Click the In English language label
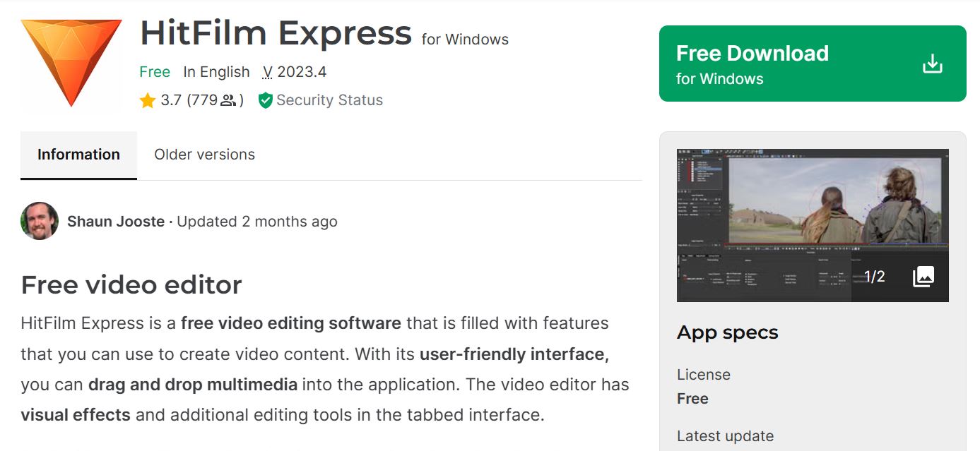980x451 pixels. click(216, 72)
